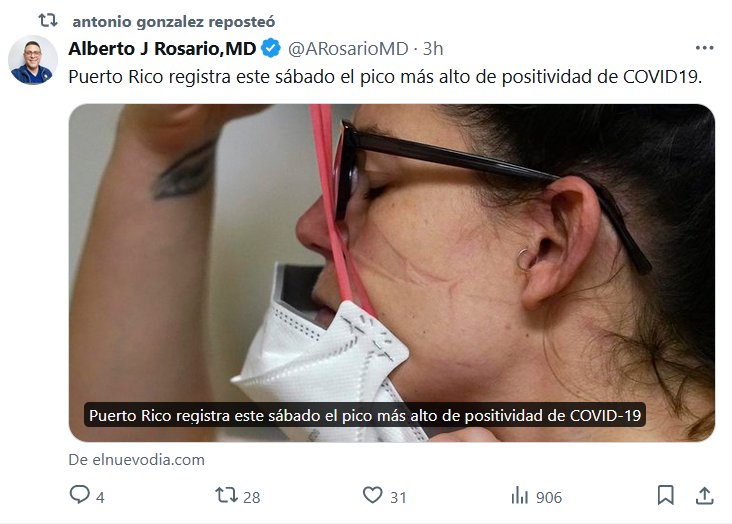Click the headline caption overlay on image
The image size is (732, 524).
click(x=365, y=415)
